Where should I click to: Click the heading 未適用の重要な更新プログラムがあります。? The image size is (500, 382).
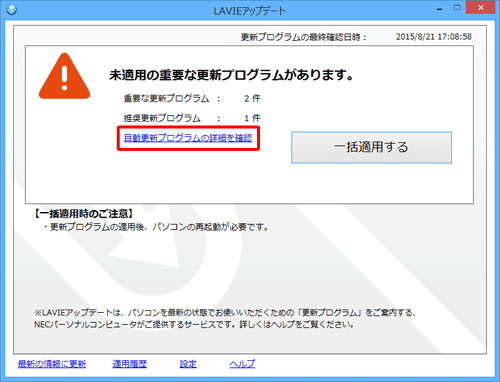231,75
